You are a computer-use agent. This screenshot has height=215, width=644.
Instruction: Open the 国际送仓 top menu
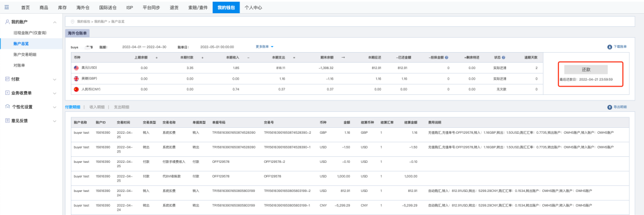tap(108, 7)
